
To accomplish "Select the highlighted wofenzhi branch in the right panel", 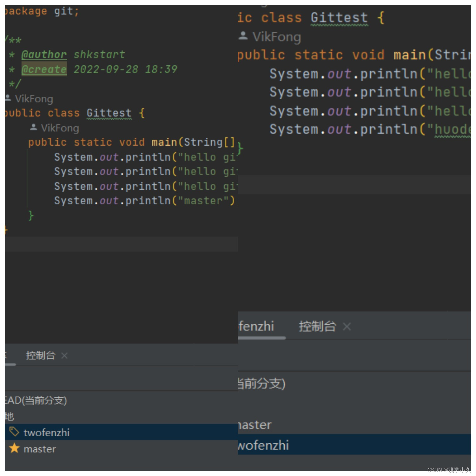I will click(354, 445).
